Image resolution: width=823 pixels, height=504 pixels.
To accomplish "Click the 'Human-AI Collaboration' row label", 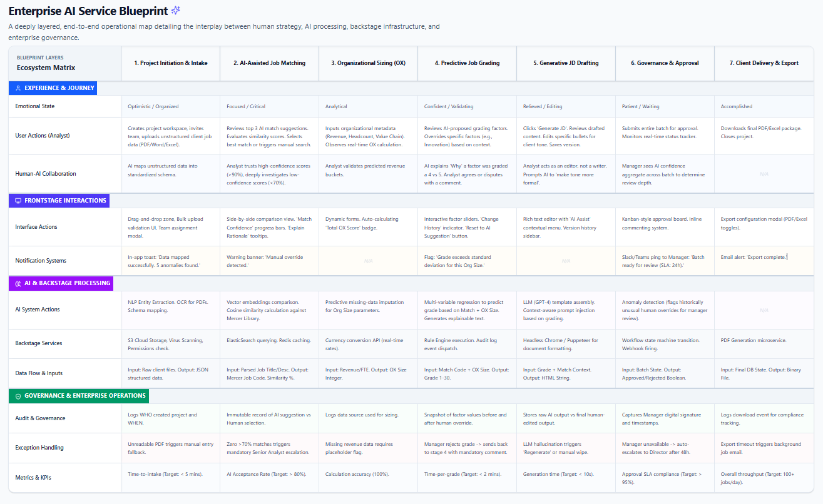I will 44,174.
